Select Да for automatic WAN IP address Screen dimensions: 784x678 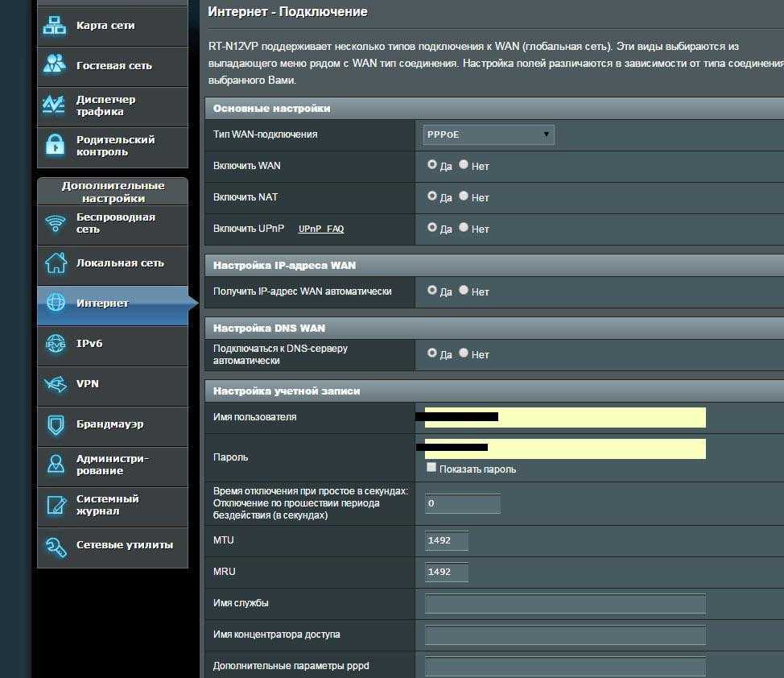click(x=432, y=290)
